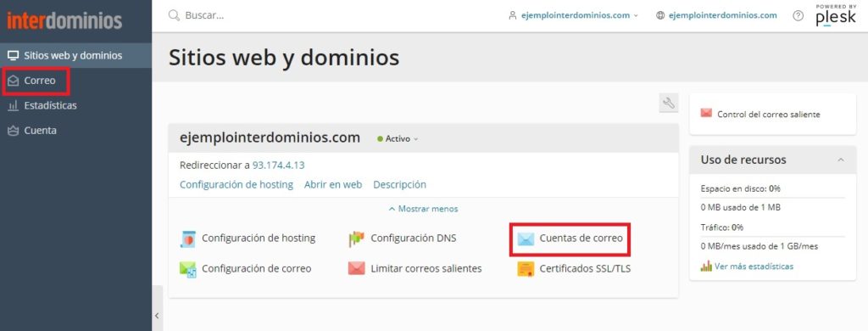868x331 pixels.
Task: Open Configuración de hosting tool label
Action: coord(259,238)
